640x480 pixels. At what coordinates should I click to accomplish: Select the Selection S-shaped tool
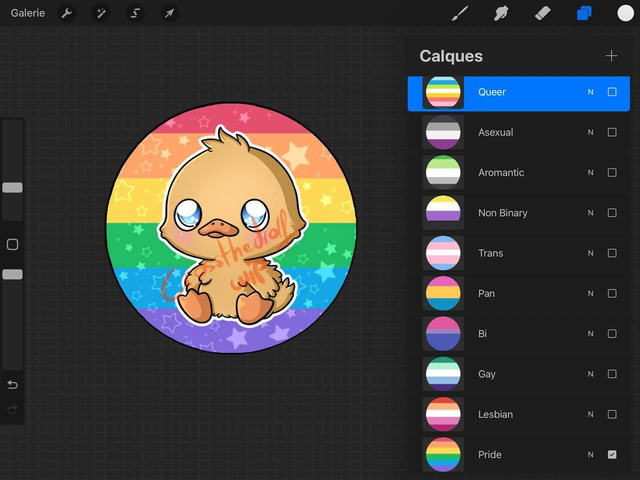[135, 13]
